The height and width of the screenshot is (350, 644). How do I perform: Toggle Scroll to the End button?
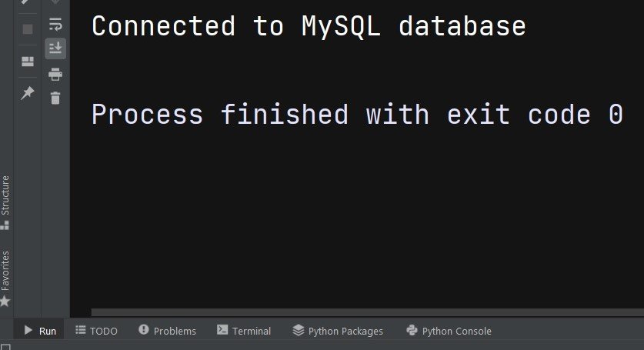[55, 48]
